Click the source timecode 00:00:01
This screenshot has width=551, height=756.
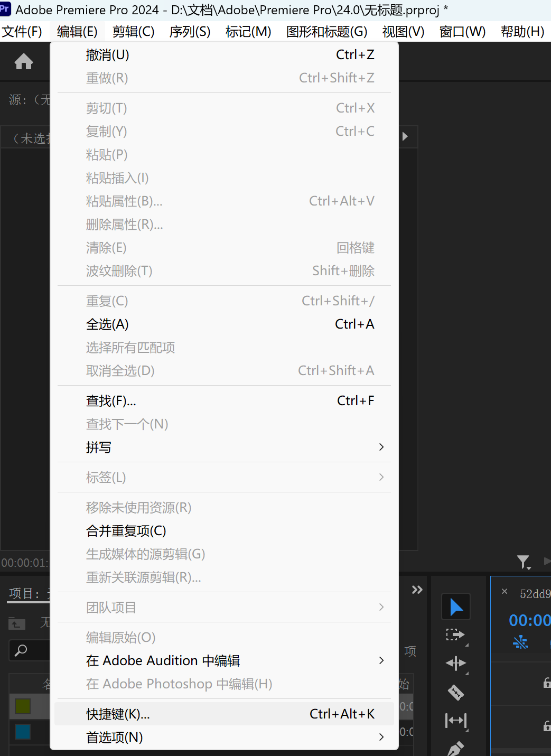coord(25,563)
